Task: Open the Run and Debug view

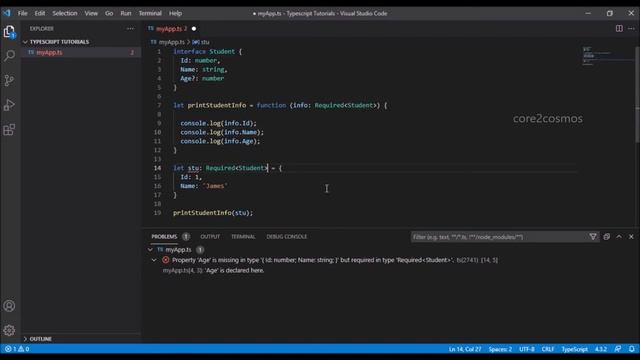Action: (9, 105)
